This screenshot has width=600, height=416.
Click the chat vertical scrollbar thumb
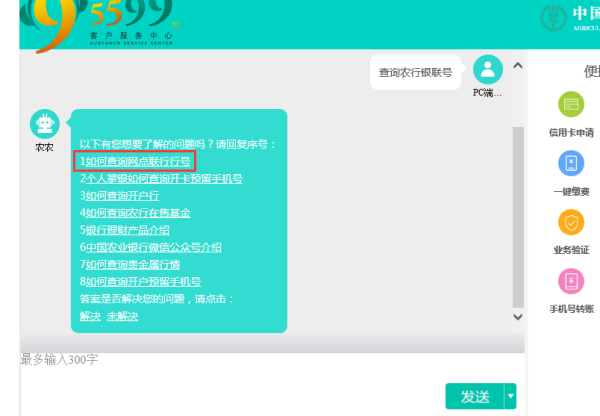click(518, 217)
